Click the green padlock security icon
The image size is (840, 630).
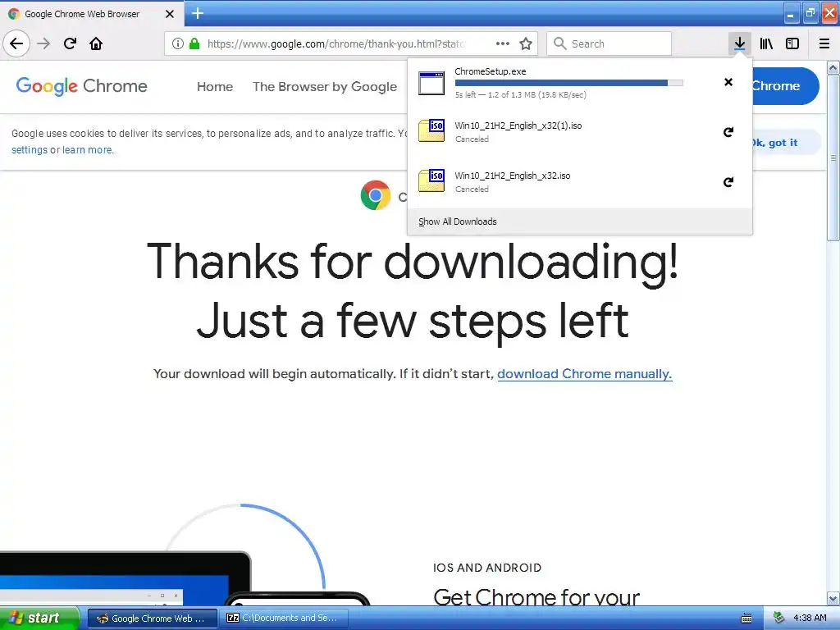(194, 43)
